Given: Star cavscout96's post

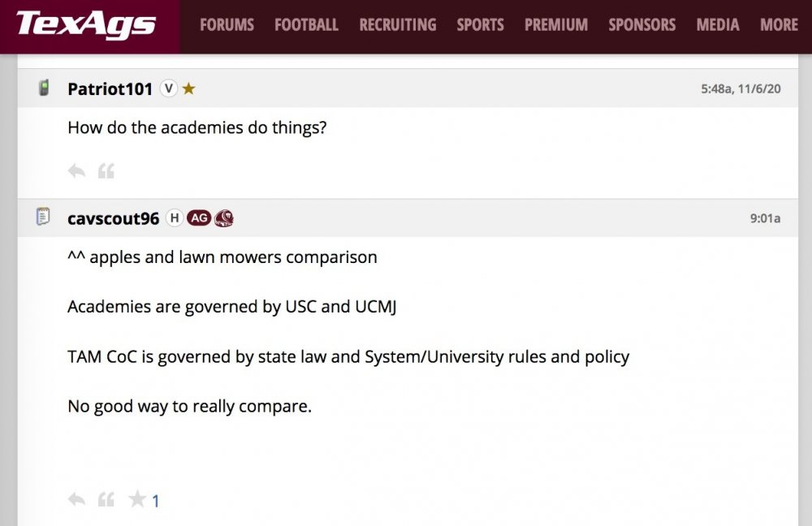Looking at the screenshot, I should tap(137, 499).
